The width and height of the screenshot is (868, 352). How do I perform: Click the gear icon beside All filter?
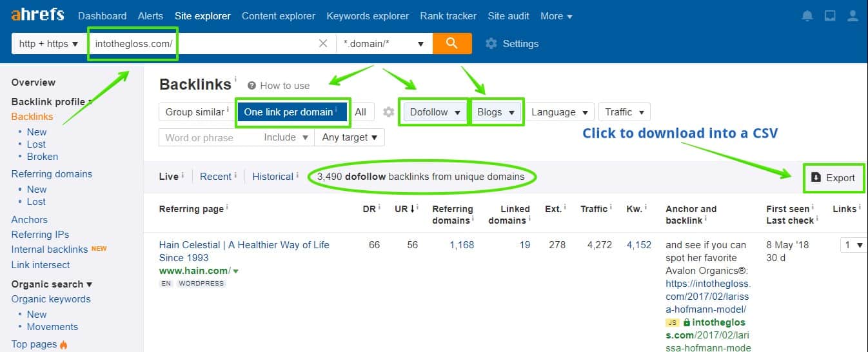[388, 112]
